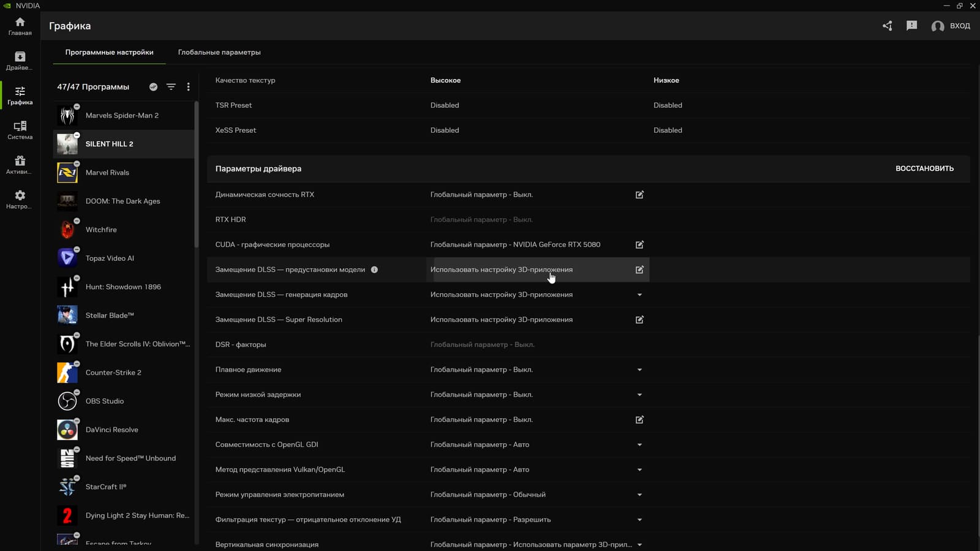Click Качество текстур Высокое value
The image size is (980, 551).
445,80
